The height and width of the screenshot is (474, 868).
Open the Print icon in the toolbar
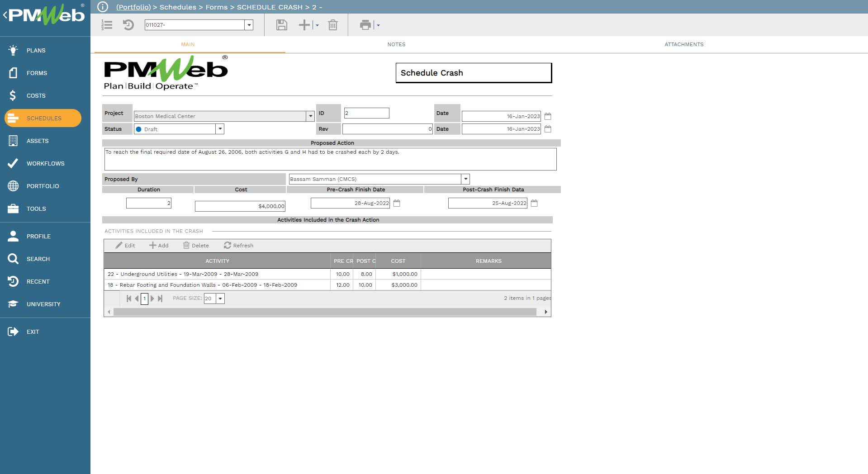click(365, 25)
